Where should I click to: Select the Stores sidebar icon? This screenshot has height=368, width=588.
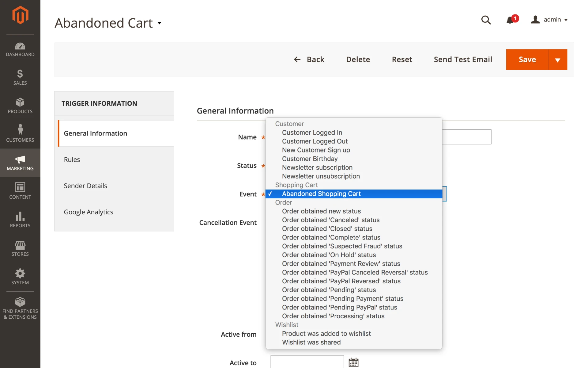[x=20, y=247]
